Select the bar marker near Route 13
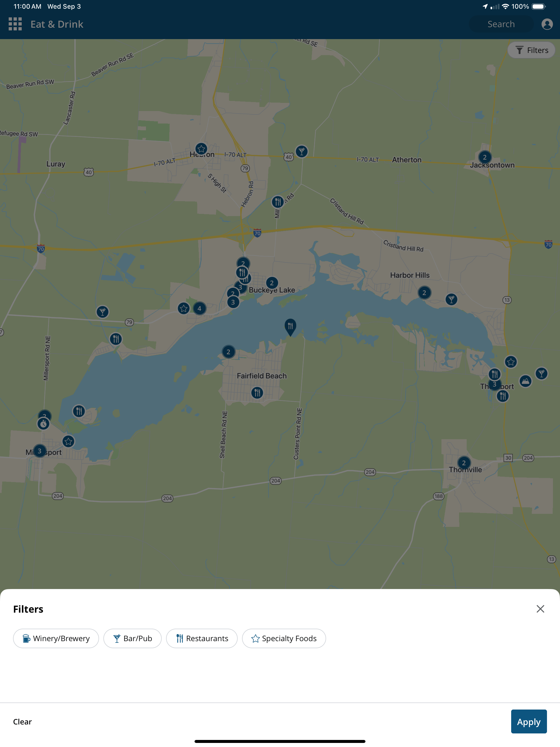Viewport: 560px width, 747px height. click(451, 299)
